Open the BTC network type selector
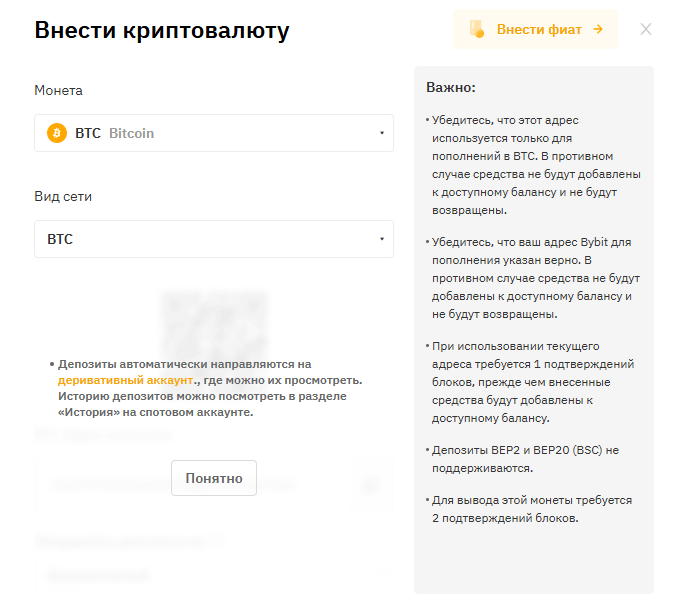This screenshot has width=687, height=616. click(213, 239)
